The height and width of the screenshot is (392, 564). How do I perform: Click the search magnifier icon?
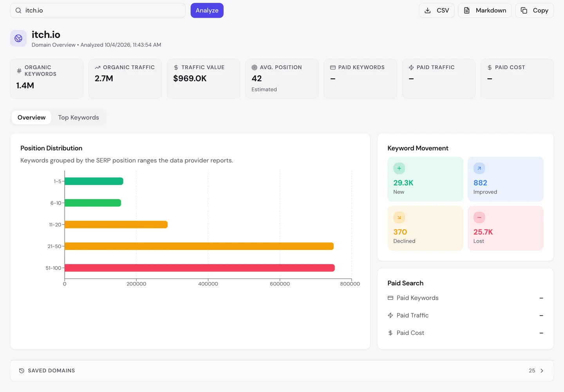click(18, 11)
